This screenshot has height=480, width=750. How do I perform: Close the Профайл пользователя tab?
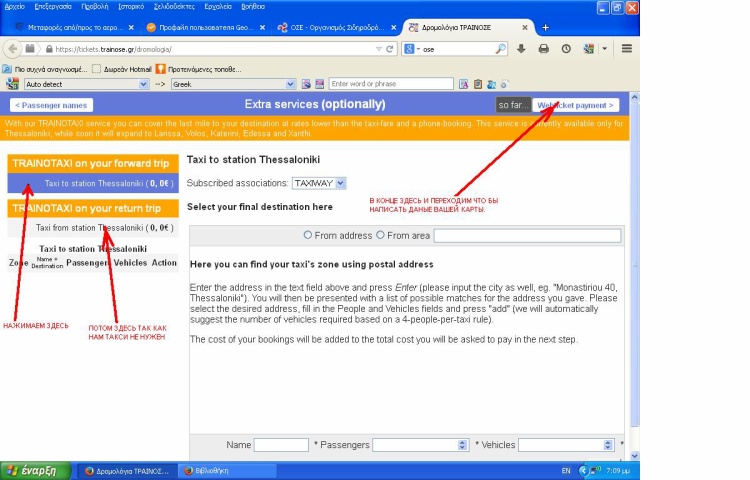click(262, 28)
